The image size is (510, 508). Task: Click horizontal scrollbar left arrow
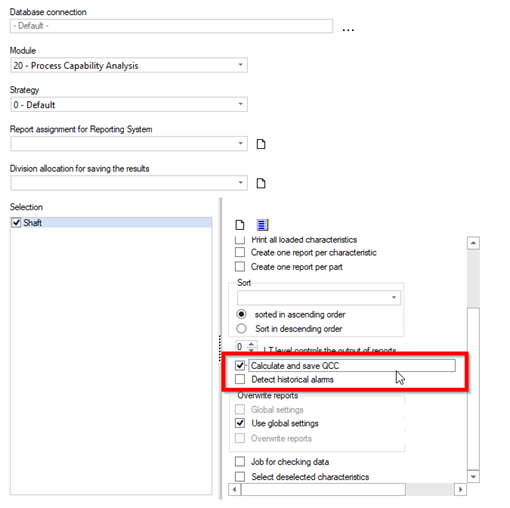tap(235, 489)
